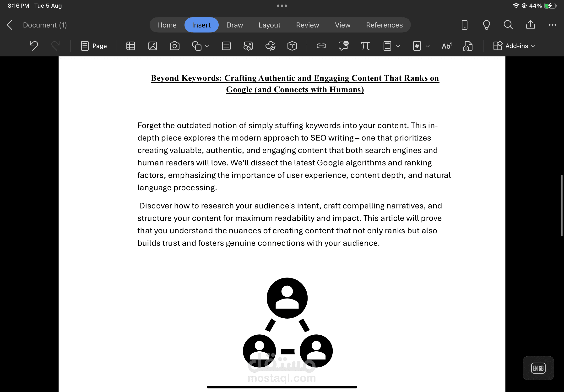Expand the Add-ins dropdown
Viewport: 564px width, 392px height.
pos(514,46)
